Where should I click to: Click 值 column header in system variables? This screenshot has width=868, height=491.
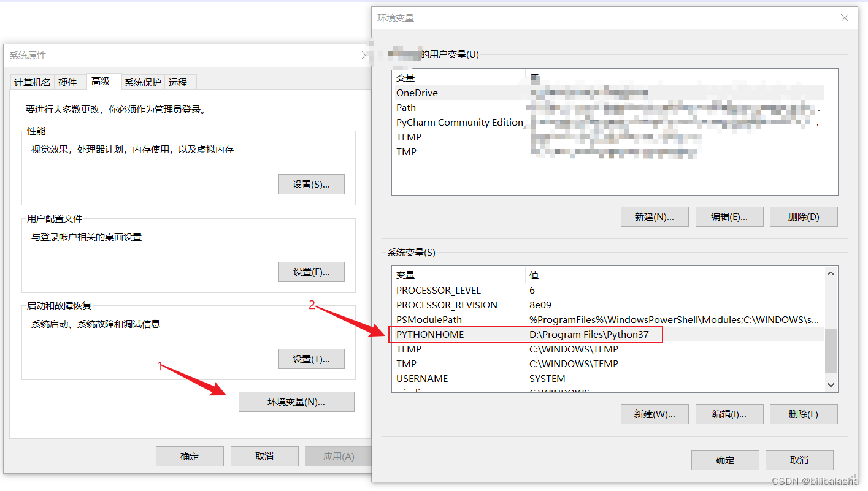[x=675, y=275]
